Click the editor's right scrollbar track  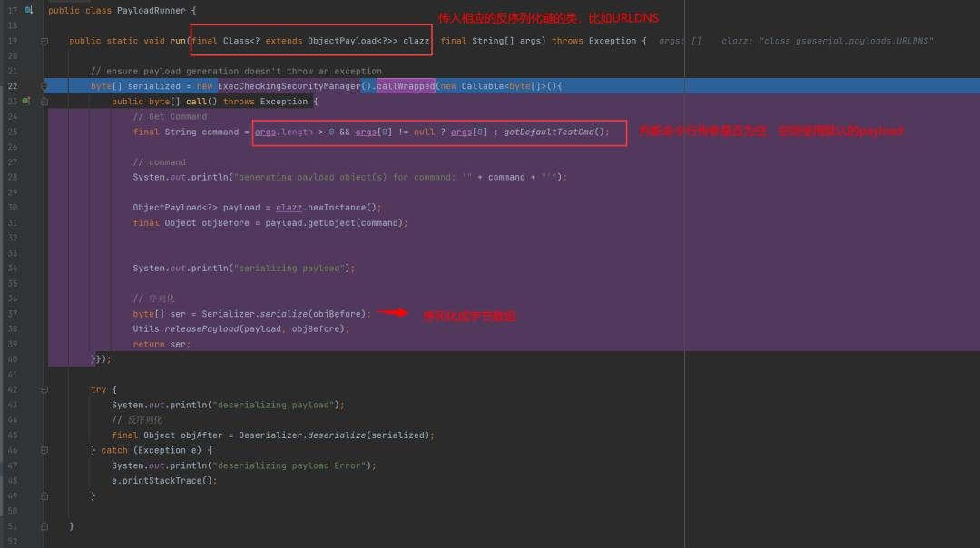point(975,272)
